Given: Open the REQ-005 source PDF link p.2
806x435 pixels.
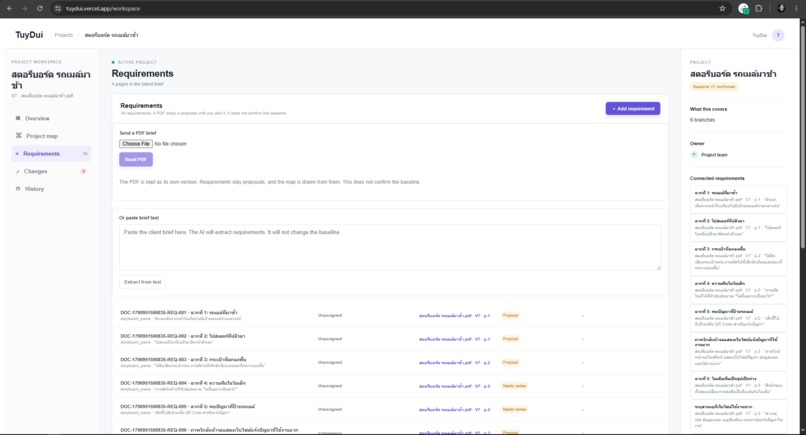Looking at the screenshot, I should point(454,410).
